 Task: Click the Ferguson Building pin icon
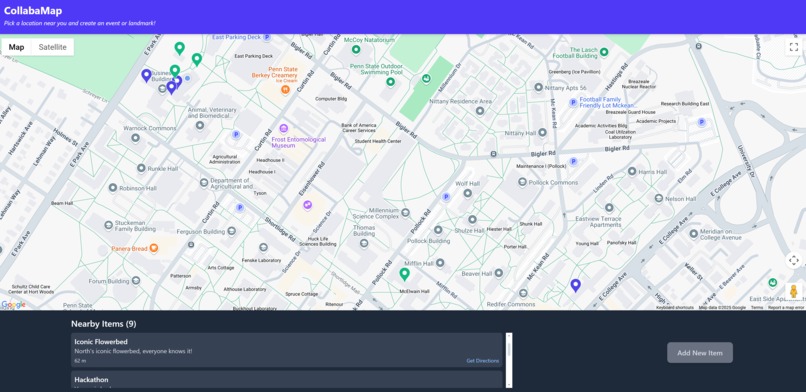pos(231,232)
